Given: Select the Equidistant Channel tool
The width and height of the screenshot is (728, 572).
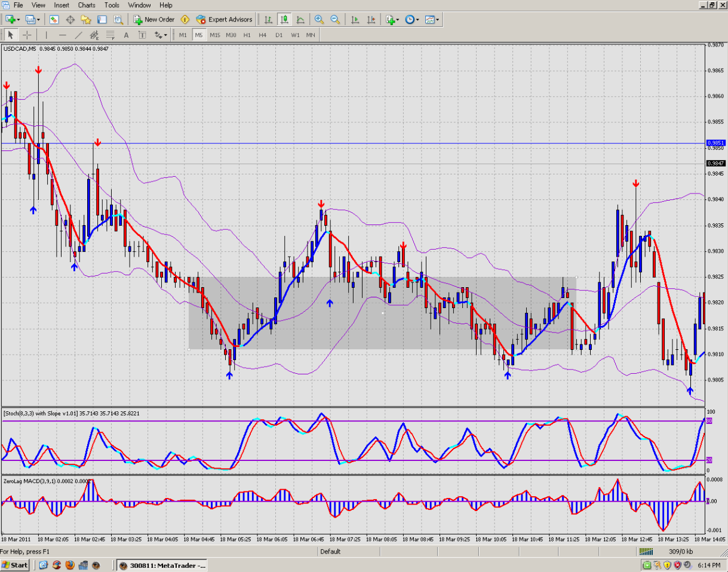Looking at the screenshot, I should 94,35.
